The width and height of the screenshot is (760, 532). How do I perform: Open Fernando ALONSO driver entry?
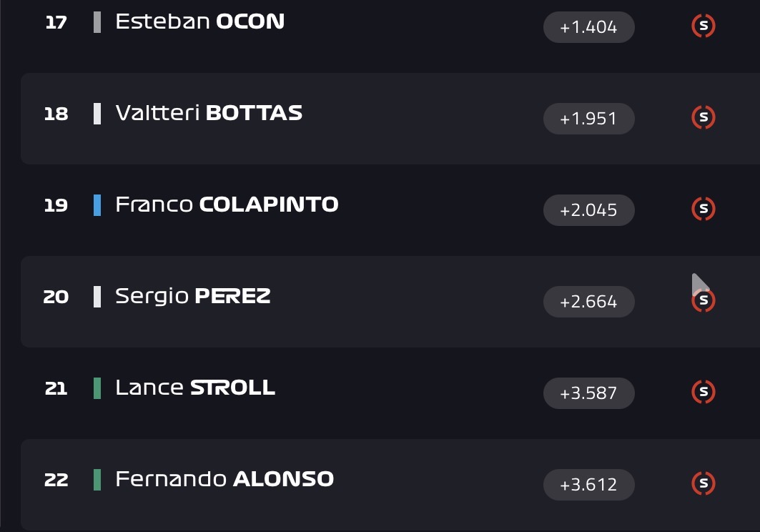coord(224,479)
